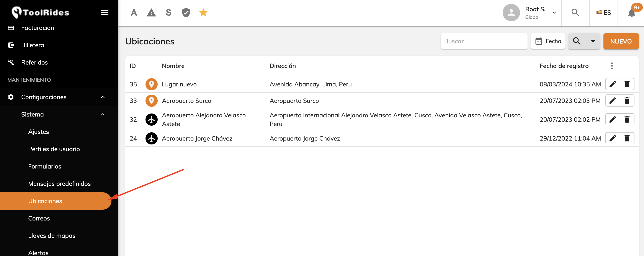Open notifications bell with 9+ badge

pos(631,13)
